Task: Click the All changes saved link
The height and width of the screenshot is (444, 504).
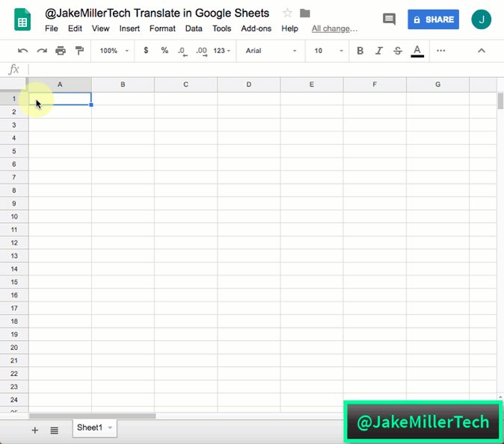Action: point(334,29)
